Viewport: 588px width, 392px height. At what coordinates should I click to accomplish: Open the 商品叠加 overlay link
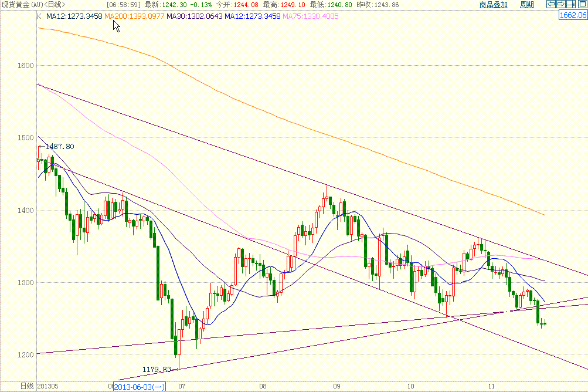(493, 5)
